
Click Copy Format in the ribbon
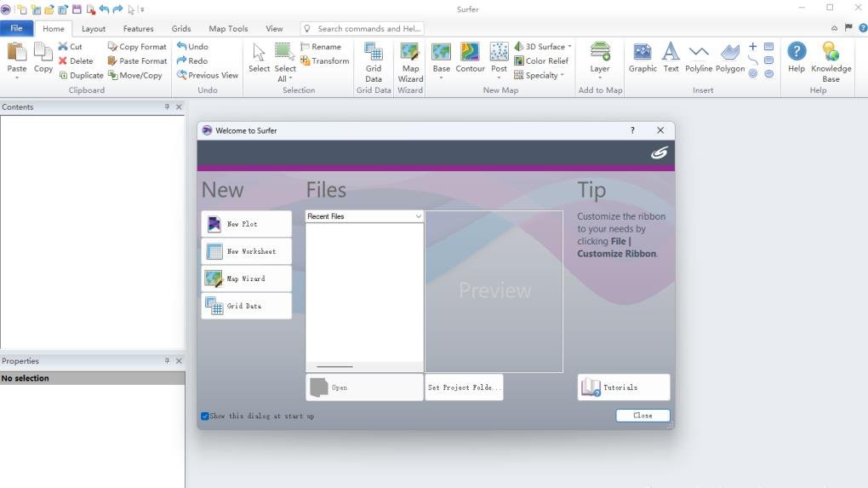point(137,47)
